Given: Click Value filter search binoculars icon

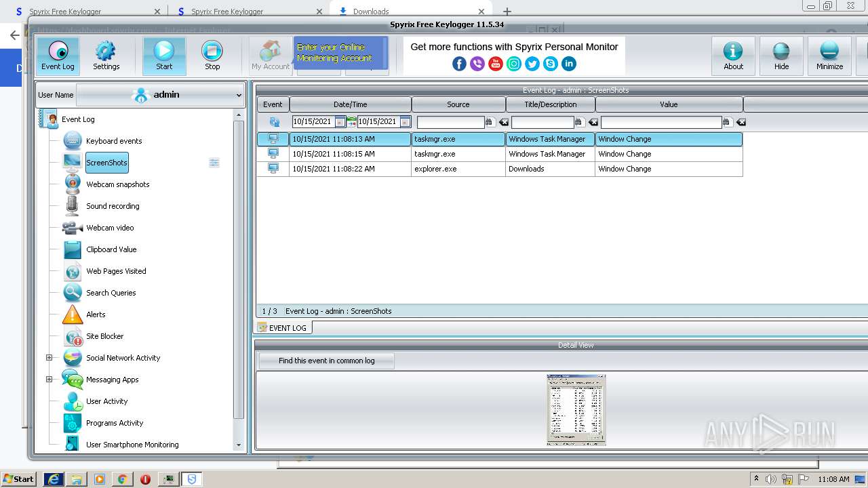Looking at the screenshot, I should coord(727,122).
